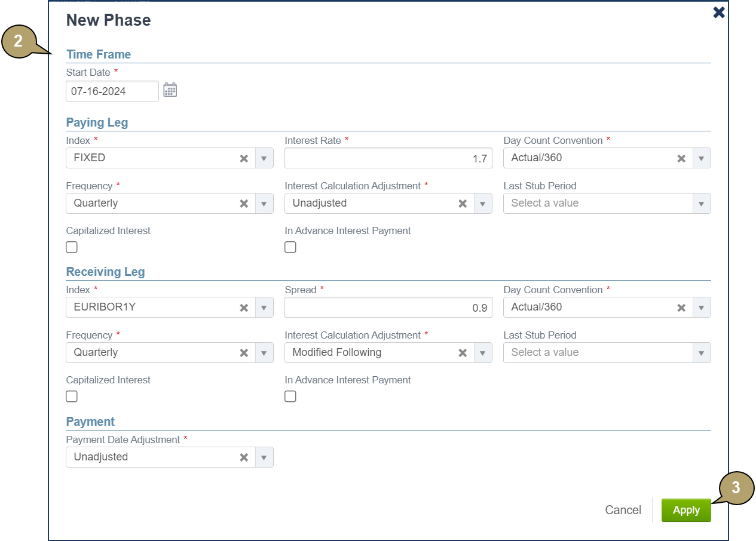Open Receiving Leg Last Stub Period dropdown

coord(702,353)
